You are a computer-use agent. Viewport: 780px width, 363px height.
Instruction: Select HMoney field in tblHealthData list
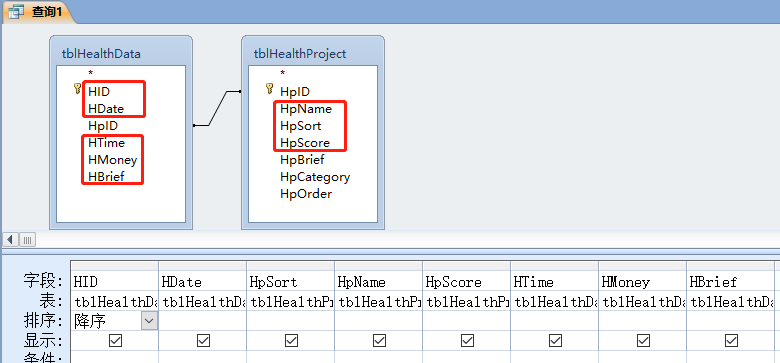pyautogui.click(x=112, y=160)
